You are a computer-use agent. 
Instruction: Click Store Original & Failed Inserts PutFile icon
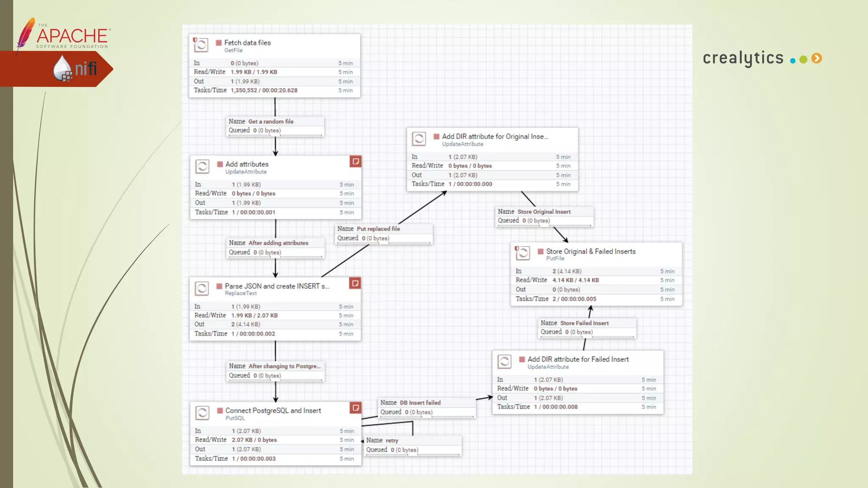click(x=523, y=253)
